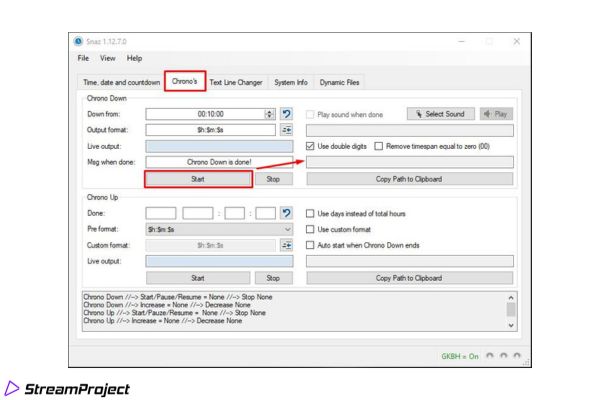Enable 'Remove timespan equal to zero'
The width and height of the screenshot is (600, 400).
click(x=380, y=147)
